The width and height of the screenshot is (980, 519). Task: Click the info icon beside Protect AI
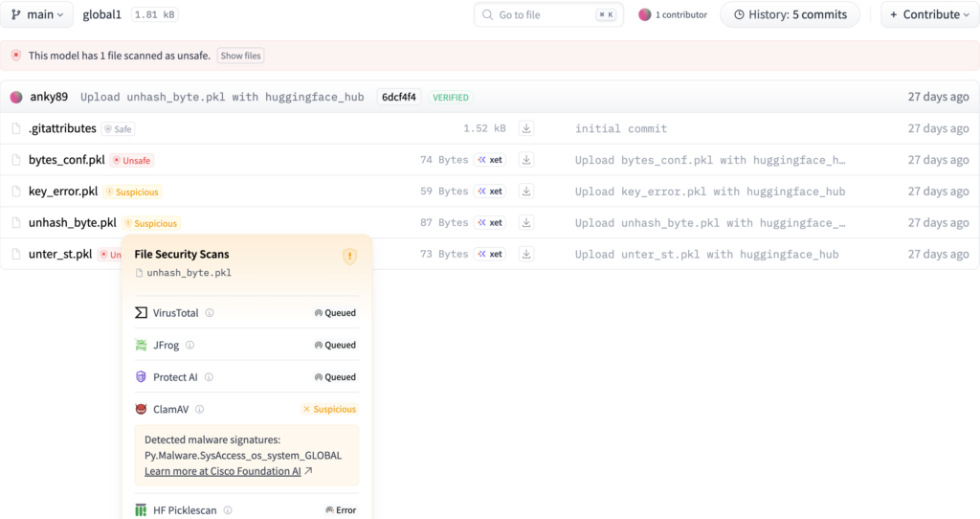pos(208,377)
